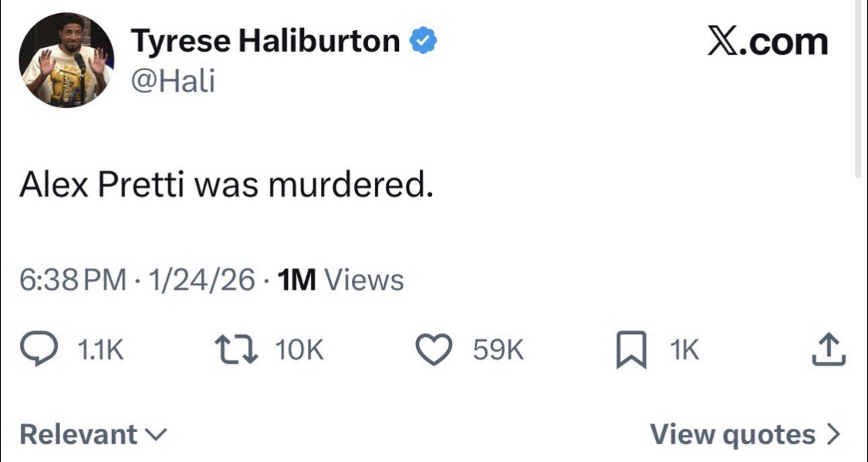Click the Tyrese Haliburton display name

point(265,41)
